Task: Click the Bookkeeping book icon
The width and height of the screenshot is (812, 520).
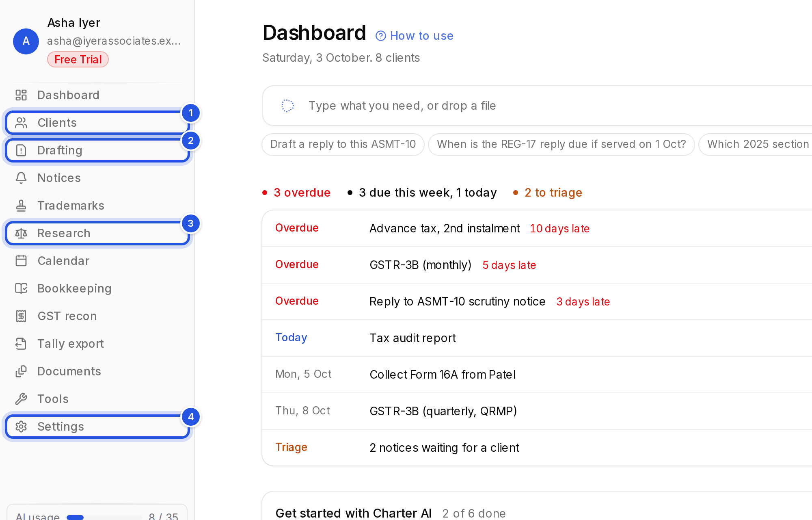Action: (x=21, y=288)
